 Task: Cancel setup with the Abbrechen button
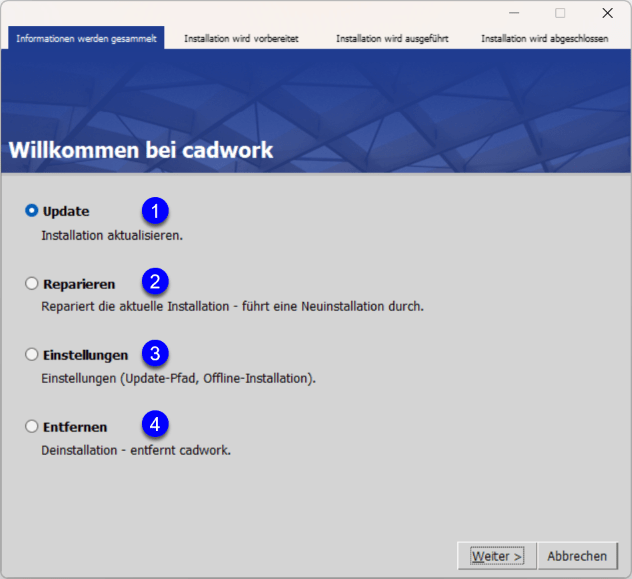click(x=577, y=556)
